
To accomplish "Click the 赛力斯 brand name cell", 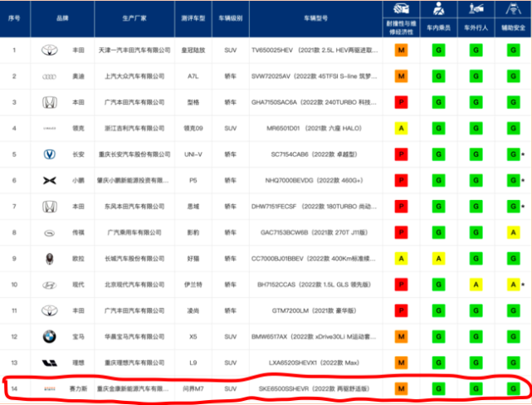I will [78, 388].
